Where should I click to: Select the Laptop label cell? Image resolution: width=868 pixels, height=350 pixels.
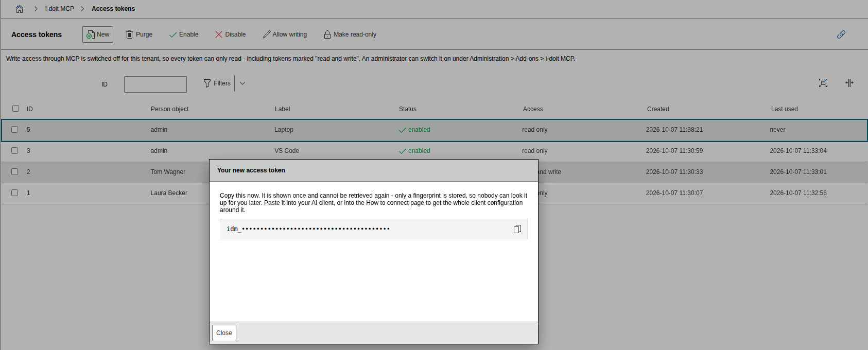284,130
